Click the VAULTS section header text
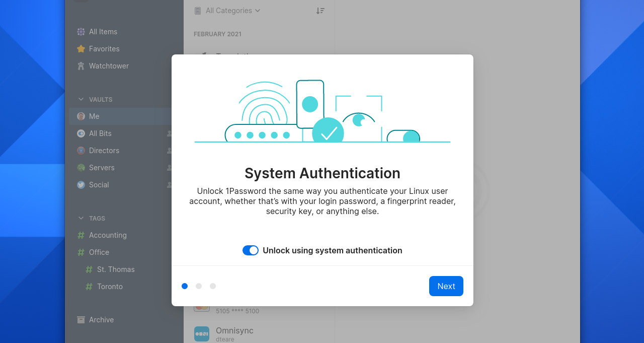The width and height of the screenshot is (644, 343). [x=101, y=99]
